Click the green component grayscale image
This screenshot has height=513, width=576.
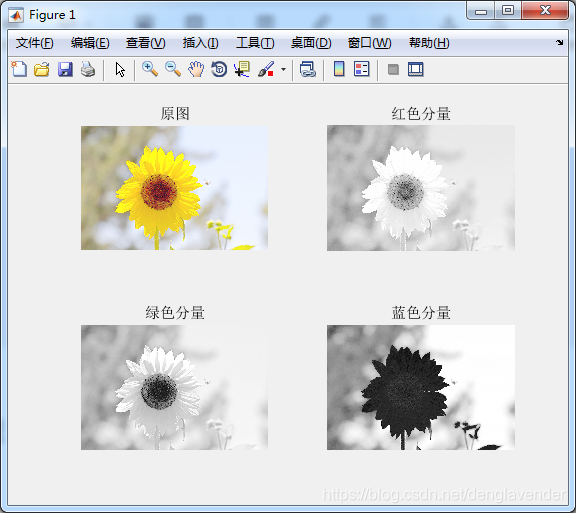pyautogui.click(x=174, y=387)
